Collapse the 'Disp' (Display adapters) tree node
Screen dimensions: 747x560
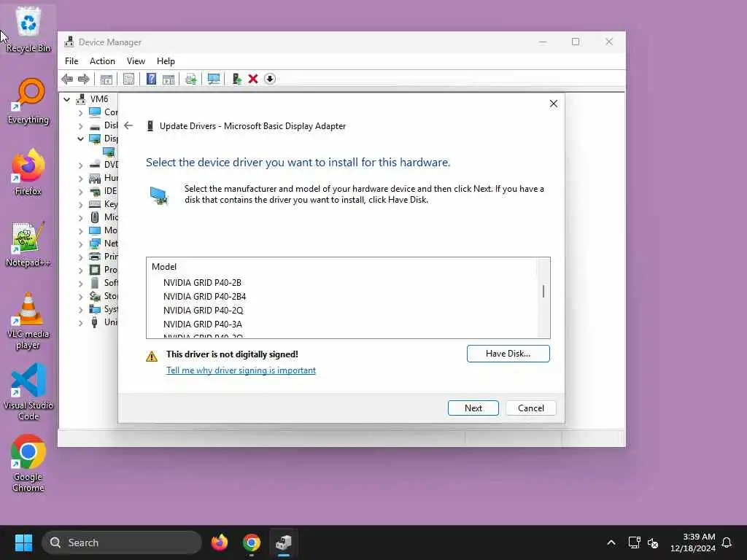coord(80,139)
